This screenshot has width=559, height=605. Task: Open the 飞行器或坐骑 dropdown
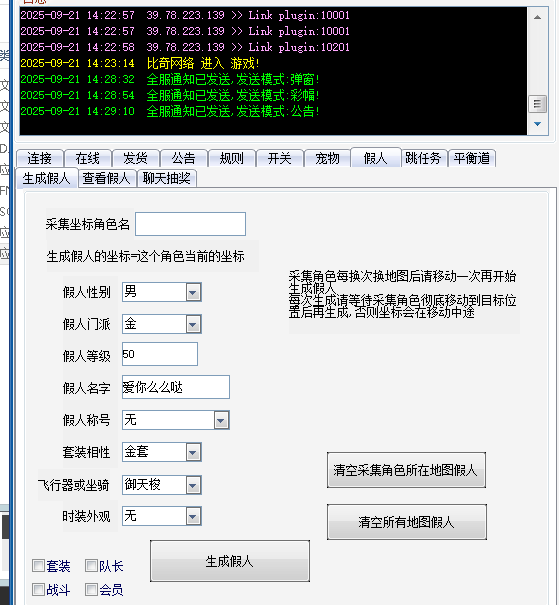point(193,485)
